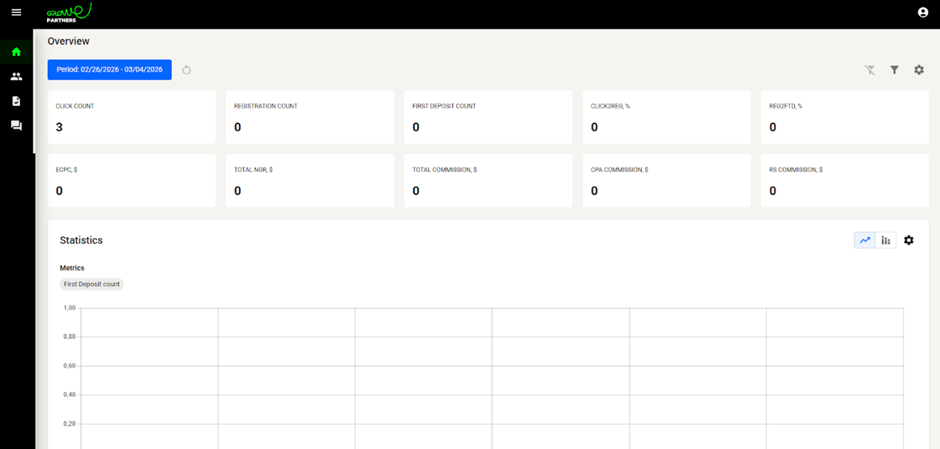940x449 pixels.
Task: Open the users group sidebar icon
Action: pos(16,76)
